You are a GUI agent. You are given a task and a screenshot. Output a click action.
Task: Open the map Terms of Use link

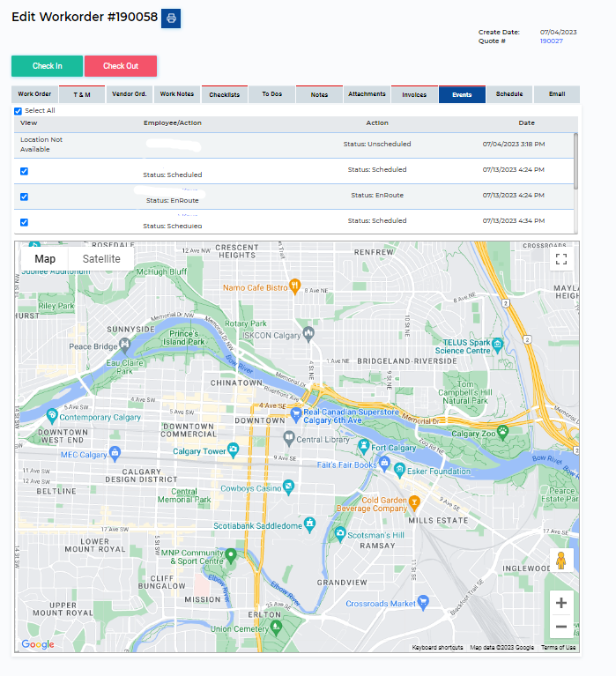(558, 648)
